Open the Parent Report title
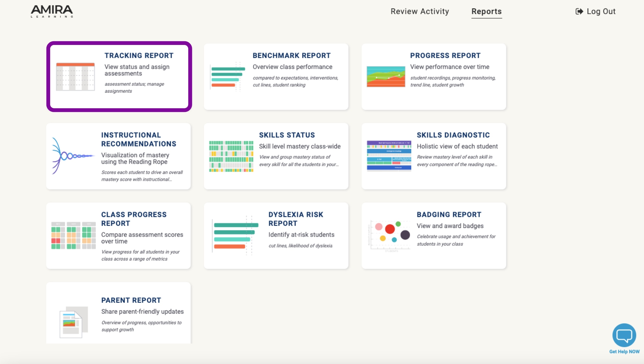 coord(131,300)
